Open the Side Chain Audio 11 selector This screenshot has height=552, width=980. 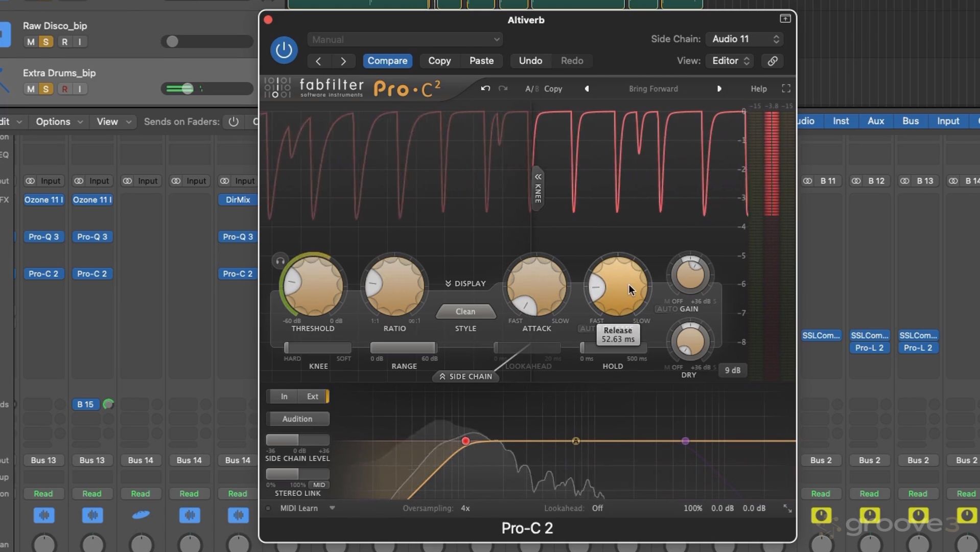(x=743, y=39)
